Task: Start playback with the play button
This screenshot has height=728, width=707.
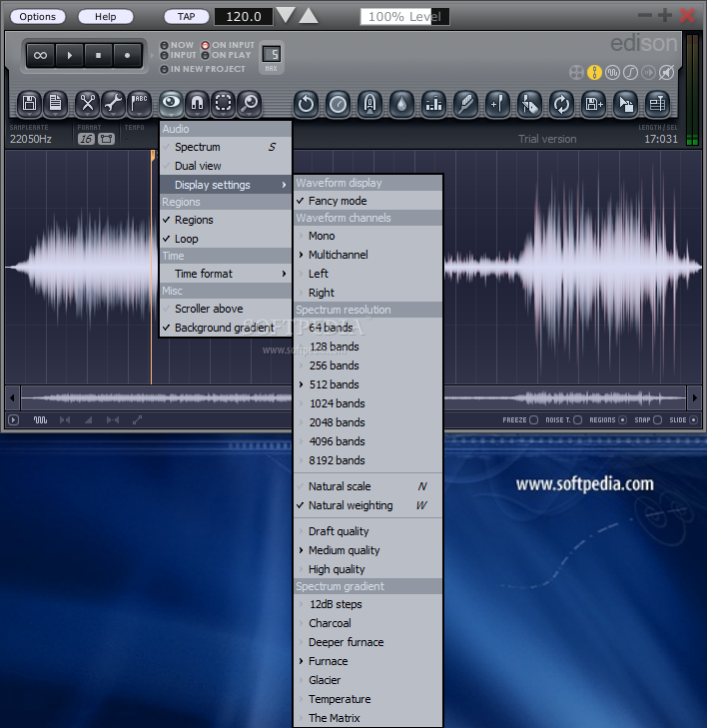Action: [70, 55]
